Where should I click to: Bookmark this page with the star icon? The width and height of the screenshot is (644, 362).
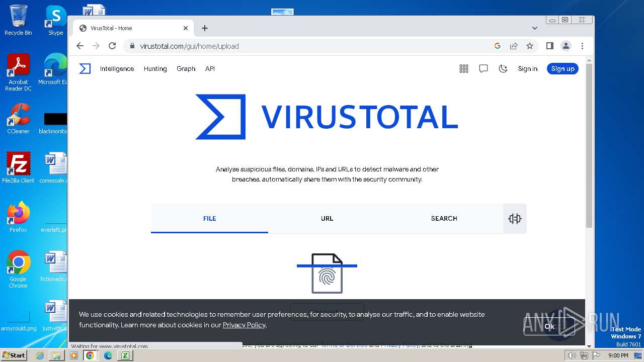click(530, 46)
